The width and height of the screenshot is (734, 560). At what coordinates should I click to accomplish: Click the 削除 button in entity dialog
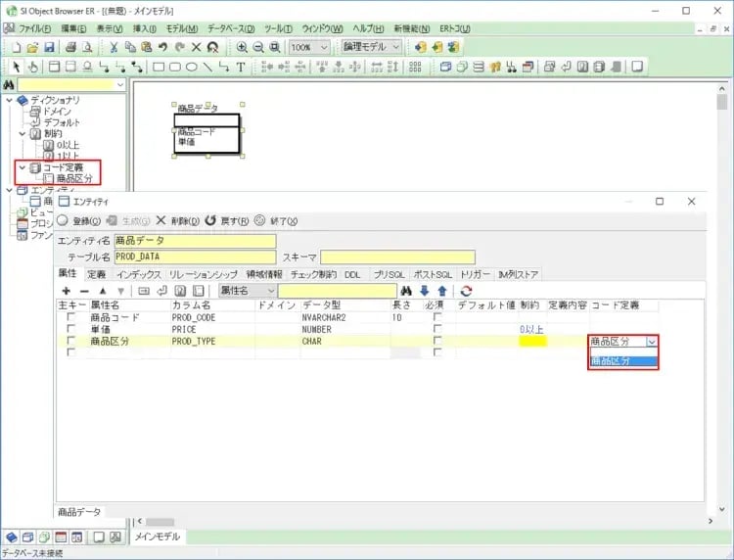tap(177, 221)
